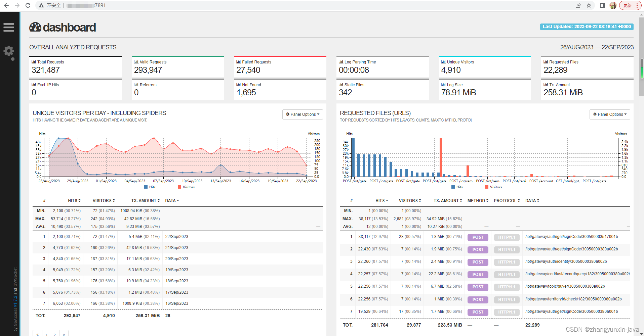The width and height of the screenshot is (644, 336).
Task: Click Log Parsing Time chart icon
Action: 341,62
